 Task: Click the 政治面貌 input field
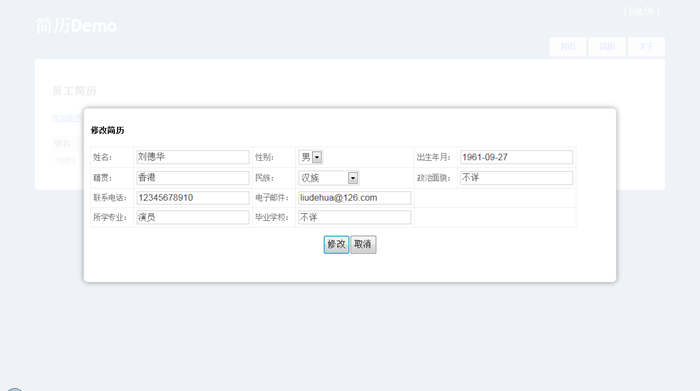(x=517, y=178)
